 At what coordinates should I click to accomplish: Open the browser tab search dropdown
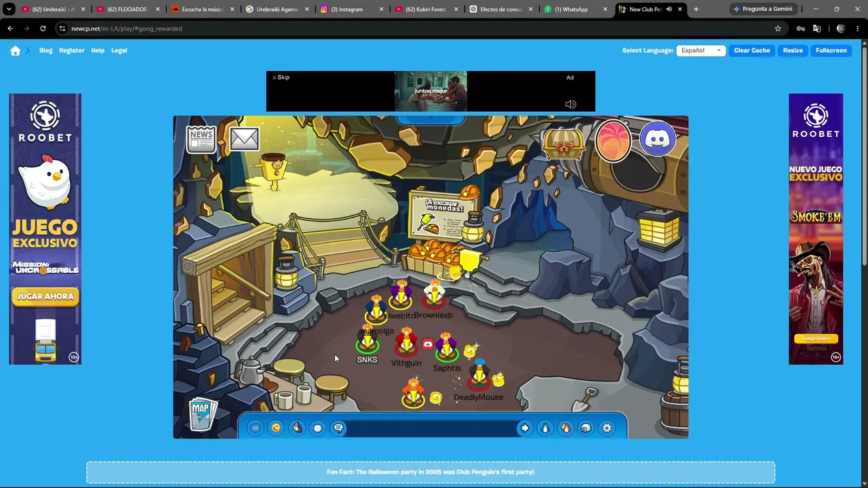tap(9, 9)
